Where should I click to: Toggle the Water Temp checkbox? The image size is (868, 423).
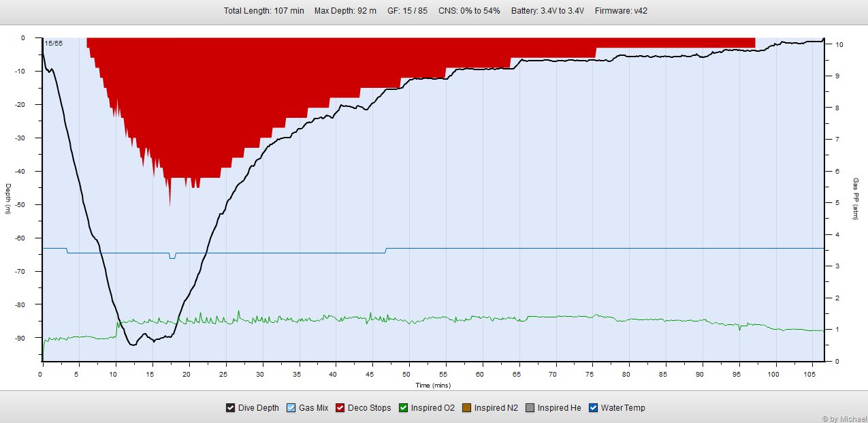[x=594, y=408]
